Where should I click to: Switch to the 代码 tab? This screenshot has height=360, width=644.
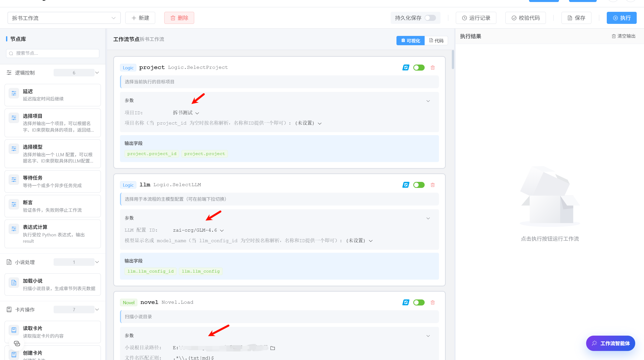point(436,41)
